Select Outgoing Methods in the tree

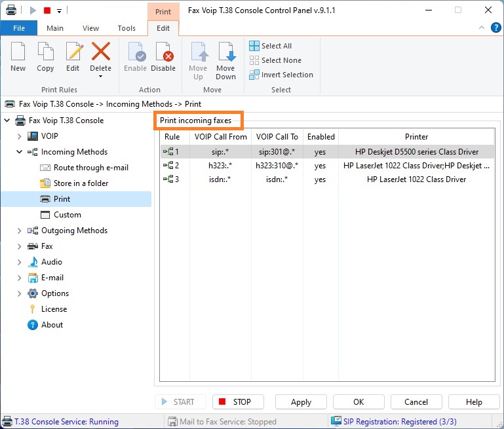point(74,231)
